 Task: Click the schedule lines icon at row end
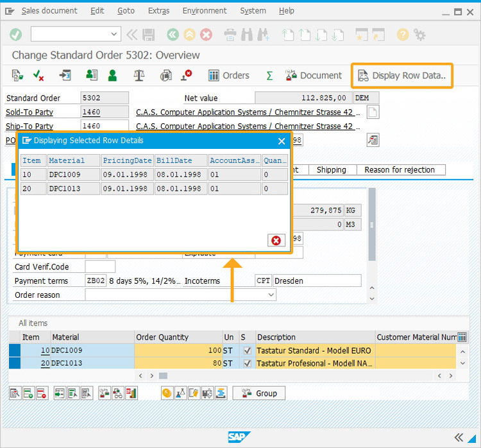click(x=221, y=393)
